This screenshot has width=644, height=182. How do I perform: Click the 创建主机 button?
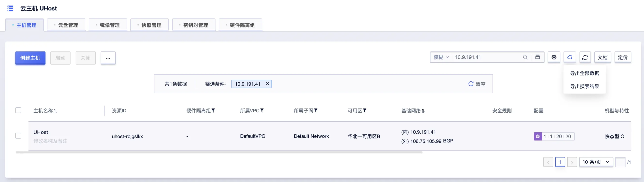click(x=30, y=58)
